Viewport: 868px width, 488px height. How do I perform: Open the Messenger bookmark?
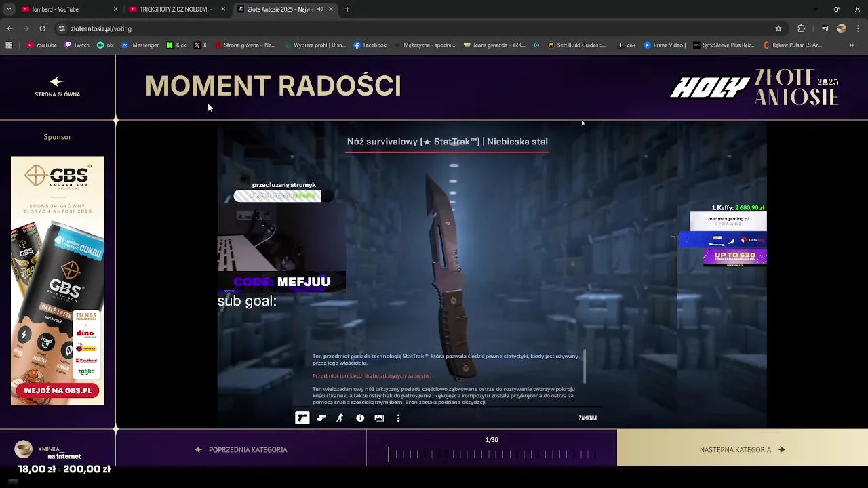(x=140, y=45)
